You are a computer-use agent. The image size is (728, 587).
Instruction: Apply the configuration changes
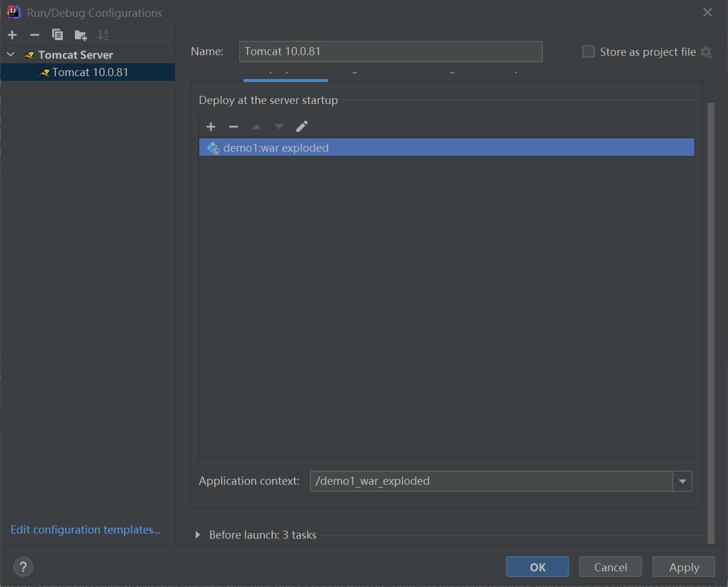[684, 567]
